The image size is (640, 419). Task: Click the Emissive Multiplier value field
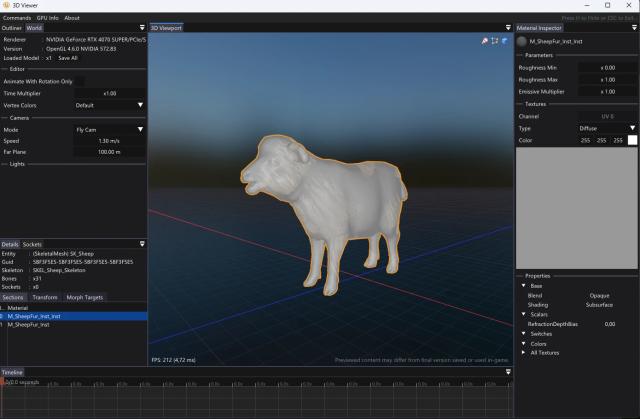607,92
